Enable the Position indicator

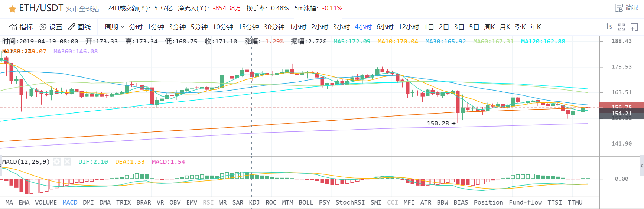488,202
